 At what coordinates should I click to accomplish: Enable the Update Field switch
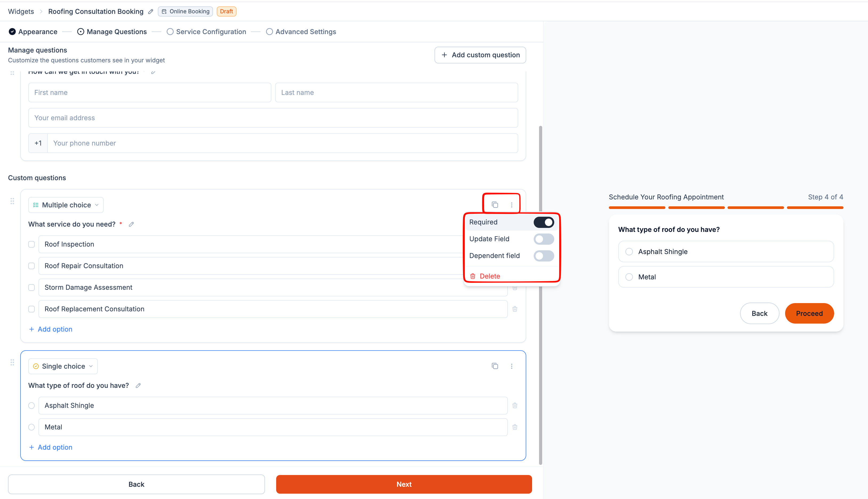(x=544, y=239)
